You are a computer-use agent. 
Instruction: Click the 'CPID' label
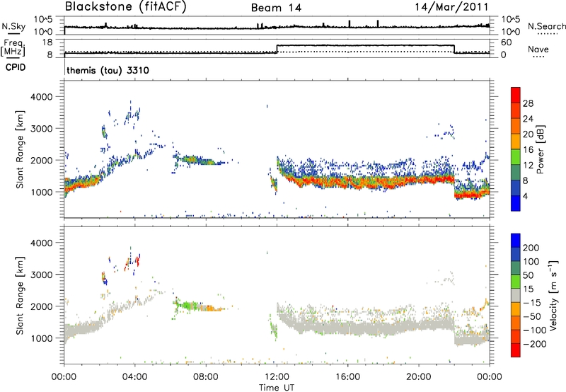coord(16,67)
